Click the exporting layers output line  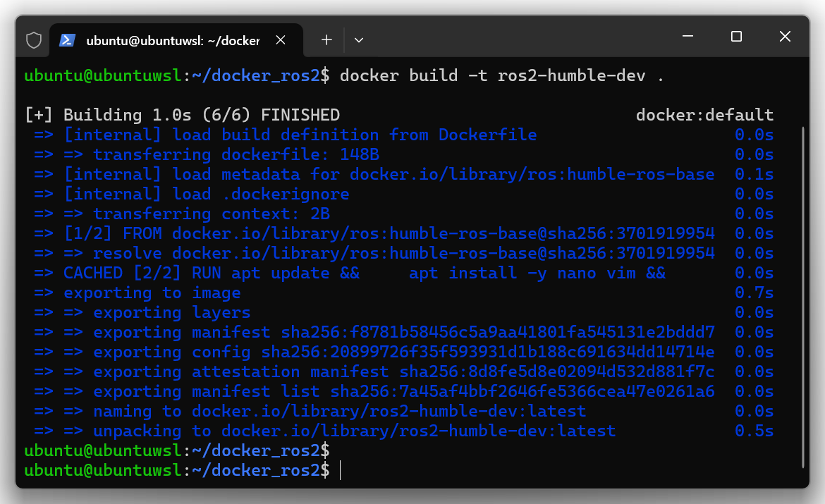coord(171,312)
